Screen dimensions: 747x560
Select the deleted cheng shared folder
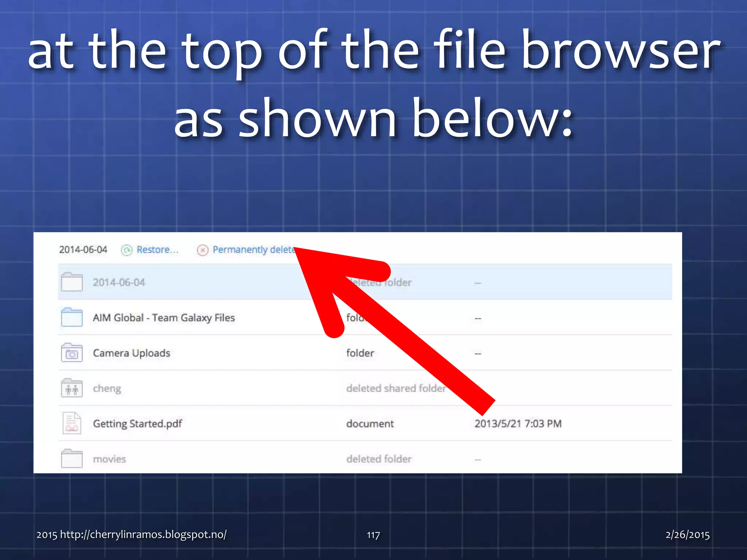(x=107, y=389)
